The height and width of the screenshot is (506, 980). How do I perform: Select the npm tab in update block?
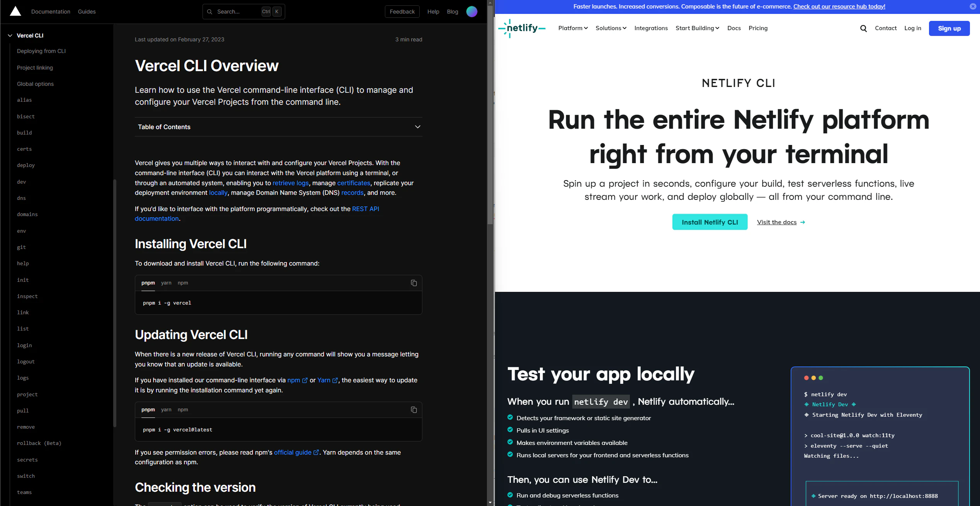tap(183, 410)
